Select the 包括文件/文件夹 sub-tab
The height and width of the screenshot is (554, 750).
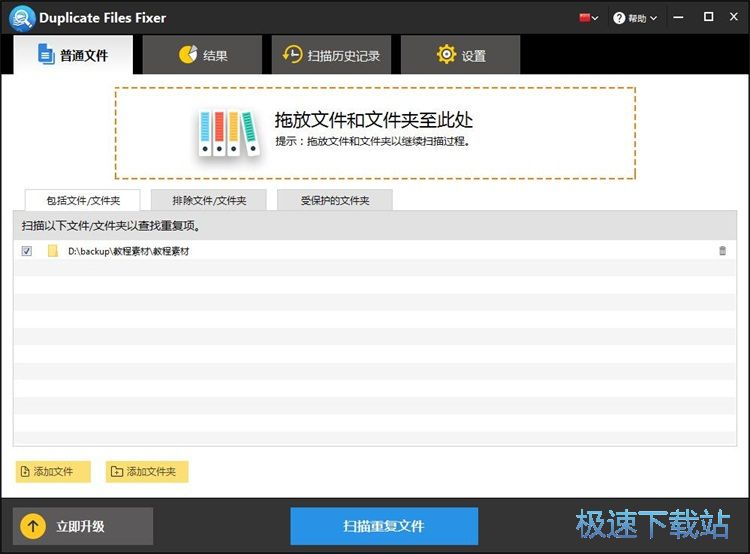83,200
